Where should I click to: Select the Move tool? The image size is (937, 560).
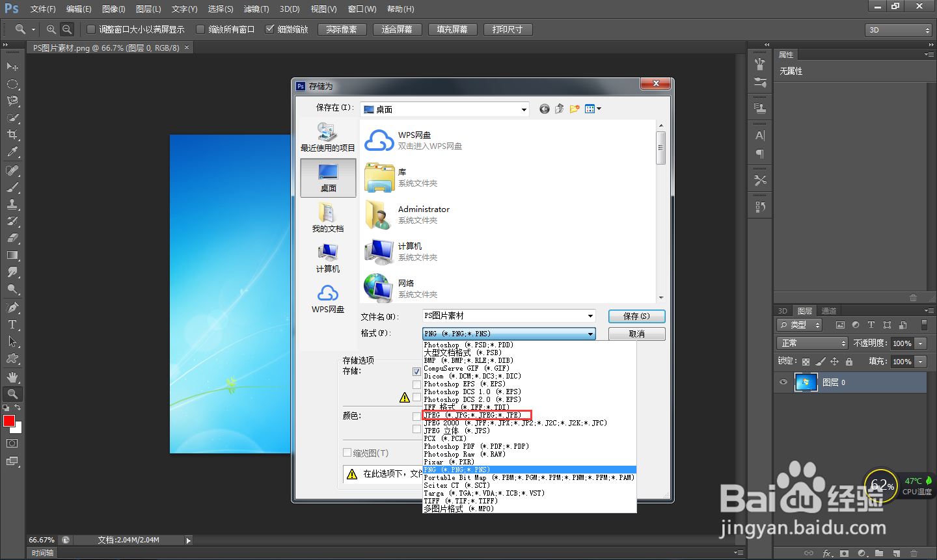(x=12, y=66)
